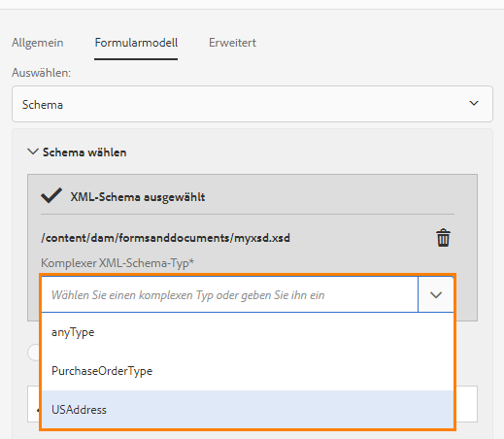Choose PurchaseOrderType from the list

tap(248, 371)
